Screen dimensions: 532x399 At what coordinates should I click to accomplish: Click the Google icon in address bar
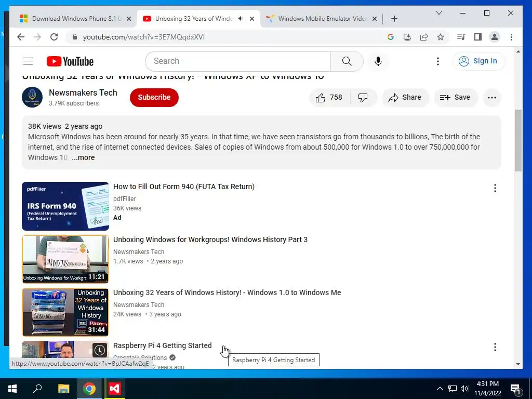(x=391, y=37)
